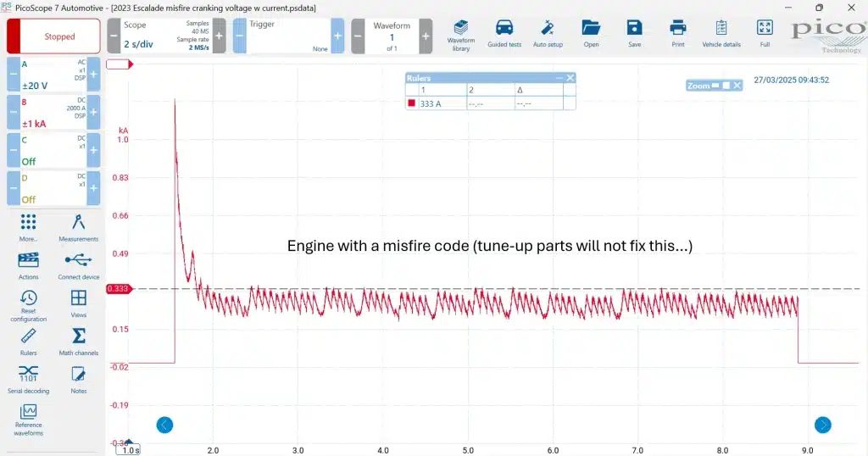Open the Rulers tool
This screenshot has height=456, width=868.
click(28, 342)
